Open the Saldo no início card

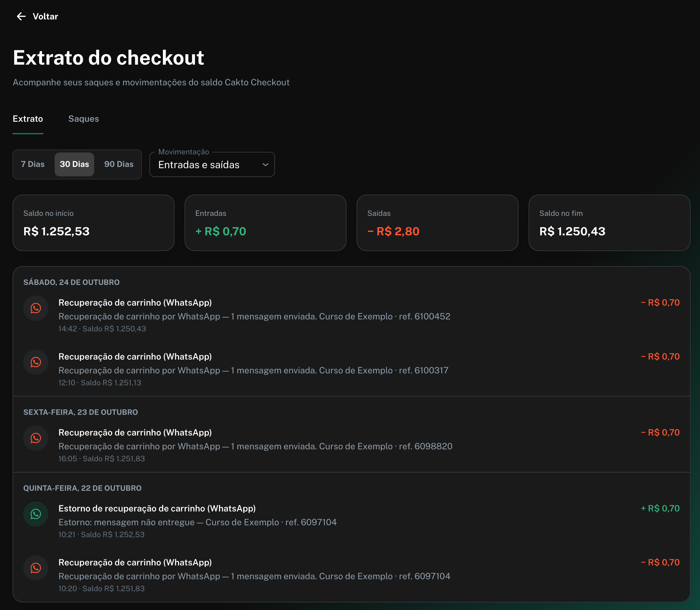pos(94,222)
